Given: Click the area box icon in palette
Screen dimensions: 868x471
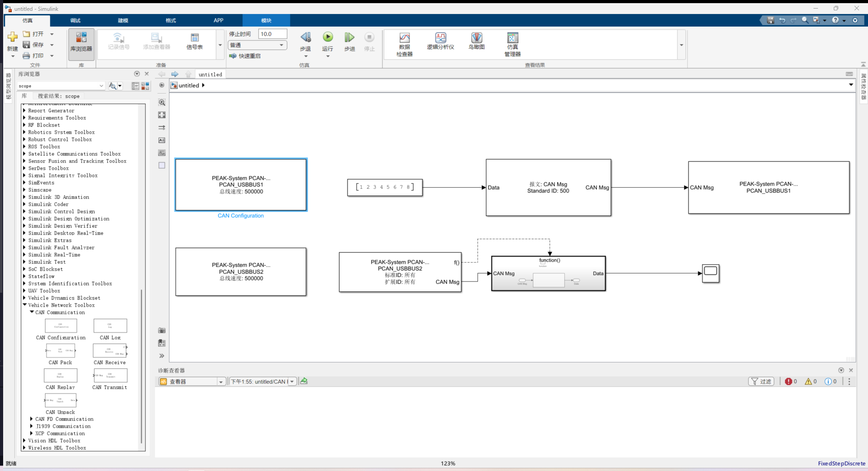Looking at the screenshot, I should tap(162, 165).
